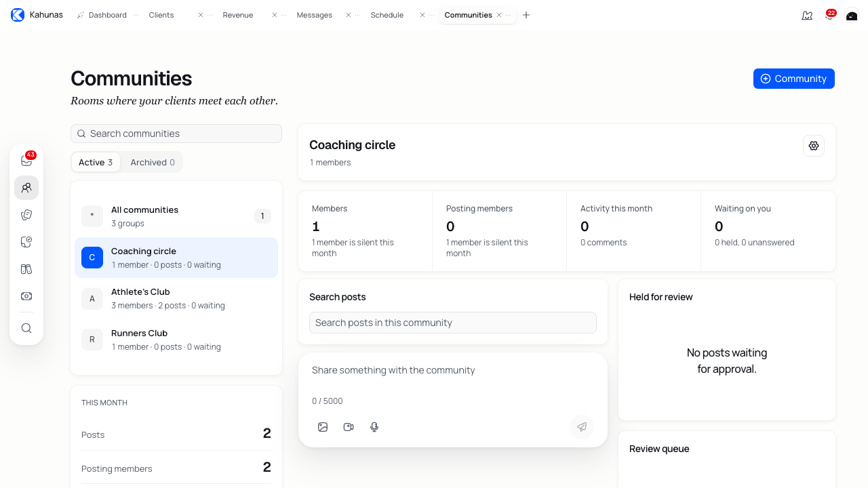Create a new Community button
This screenshot has height=488, width=868.
[x=794, y=79]
